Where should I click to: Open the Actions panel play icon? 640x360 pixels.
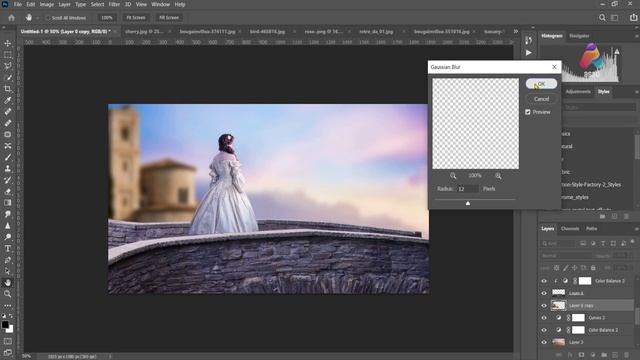529,53
